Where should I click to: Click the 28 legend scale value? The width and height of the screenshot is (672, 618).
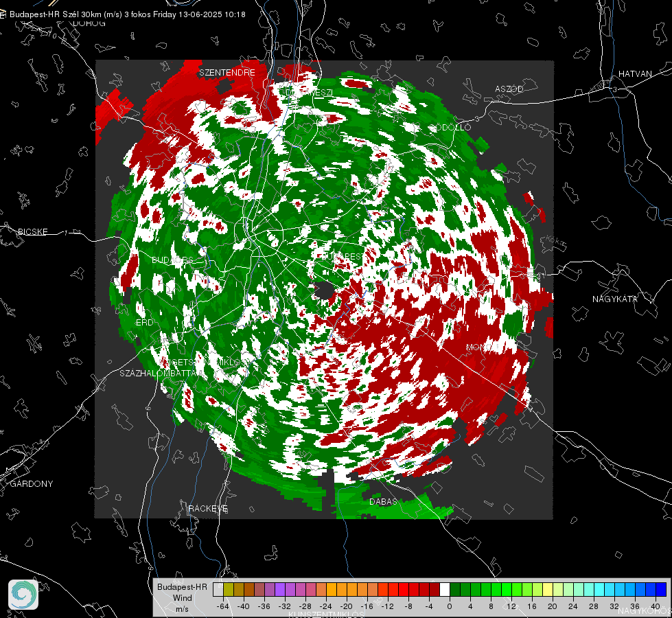pyautogui.click(x=594, y=606)
